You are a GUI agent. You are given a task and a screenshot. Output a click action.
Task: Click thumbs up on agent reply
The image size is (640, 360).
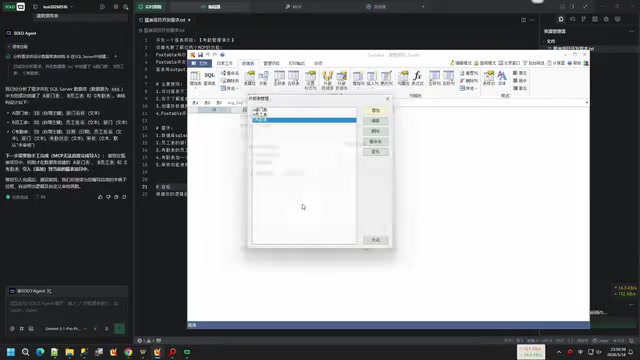[100, 197]
